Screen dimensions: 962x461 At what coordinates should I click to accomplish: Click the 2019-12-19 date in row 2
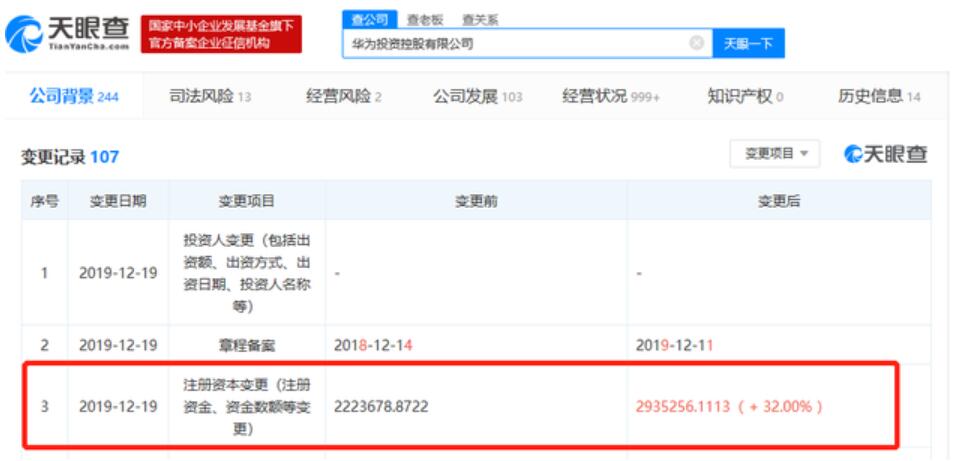tap(118, 346)
